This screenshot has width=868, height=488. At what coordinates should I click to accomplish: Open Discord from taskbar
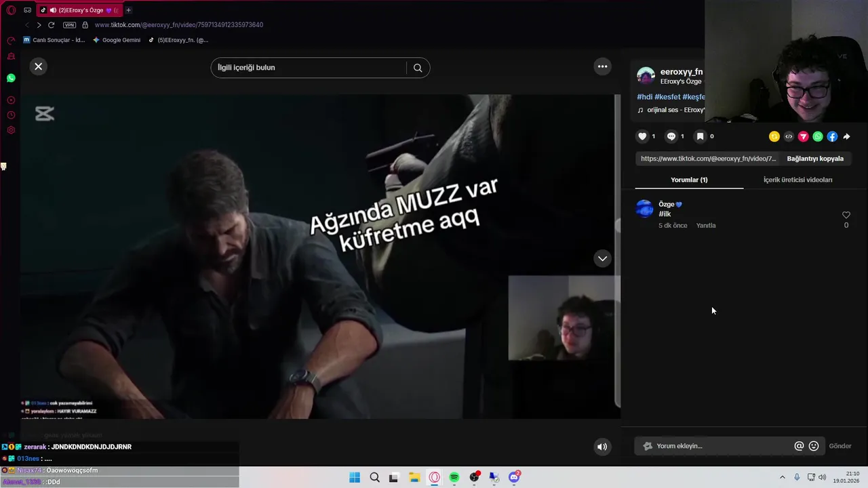tap(514, 477)
